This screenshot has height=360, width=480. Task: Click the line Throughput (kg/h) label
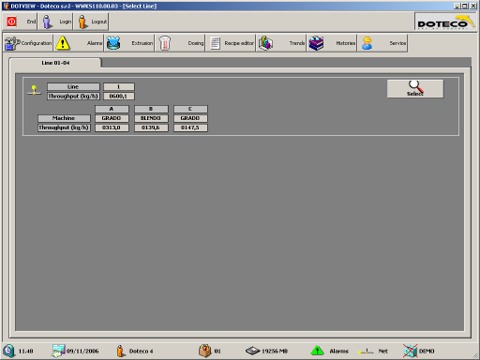tap(73, 96)
